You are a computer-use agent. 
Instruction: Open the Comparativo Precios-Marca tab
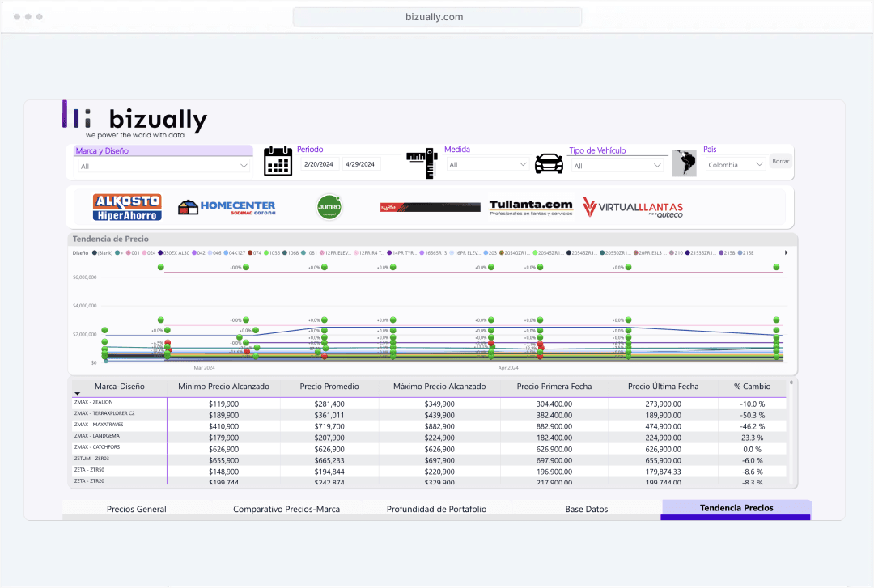286,509
